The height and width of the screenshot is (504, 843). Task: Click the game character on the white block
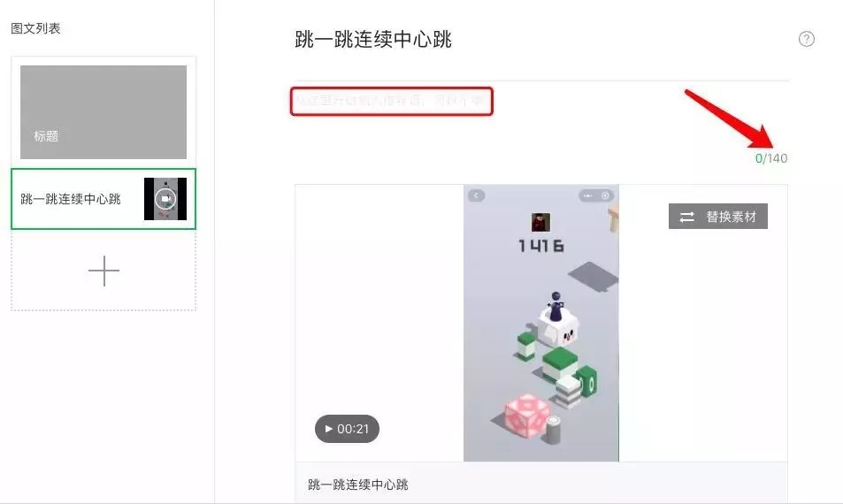(x=556, y=307)
